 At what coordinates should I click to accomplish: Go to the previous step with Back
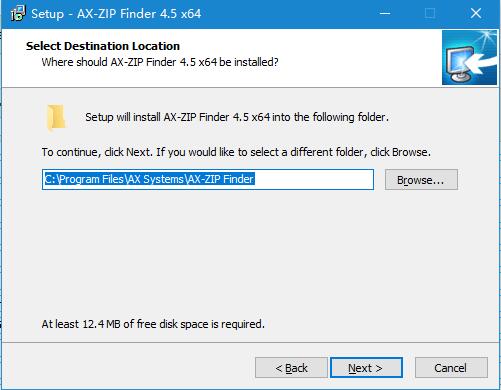coord(291,368)
